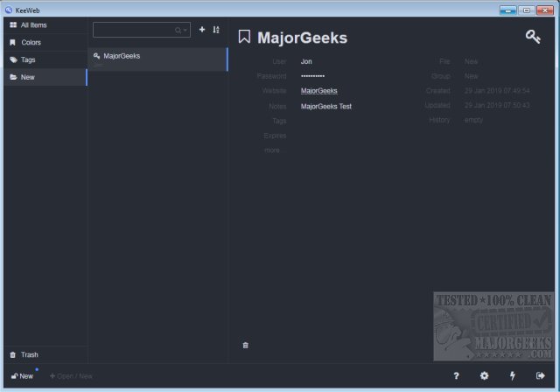The height and width of the screenshot is (392, 560).
Task: Open the sort order options
Action: (x=216, y=30)
